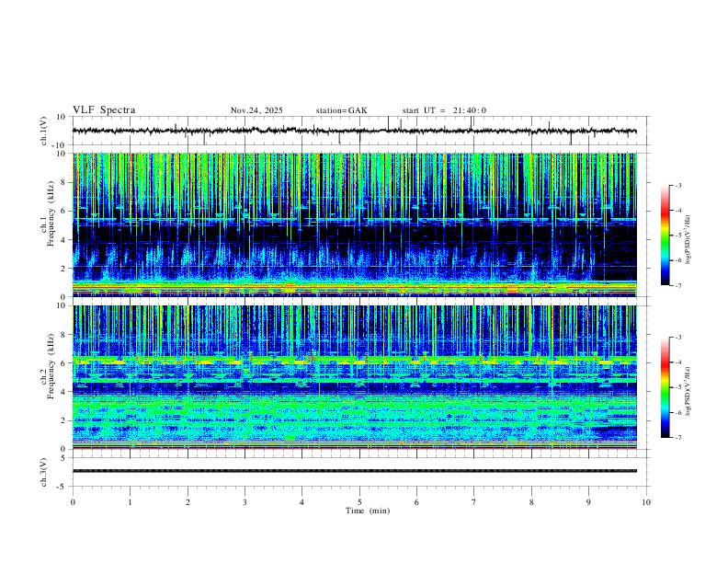Screen dimensions: 728x563
Task: Click the ch.2 "Frequency (kHz)" axis label
Action: coord(51,367)
